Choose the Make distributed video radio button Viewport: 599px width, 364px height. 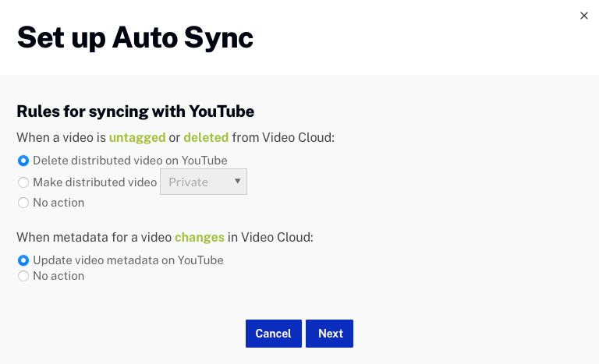pyautogui.click(x=23, y=182)
